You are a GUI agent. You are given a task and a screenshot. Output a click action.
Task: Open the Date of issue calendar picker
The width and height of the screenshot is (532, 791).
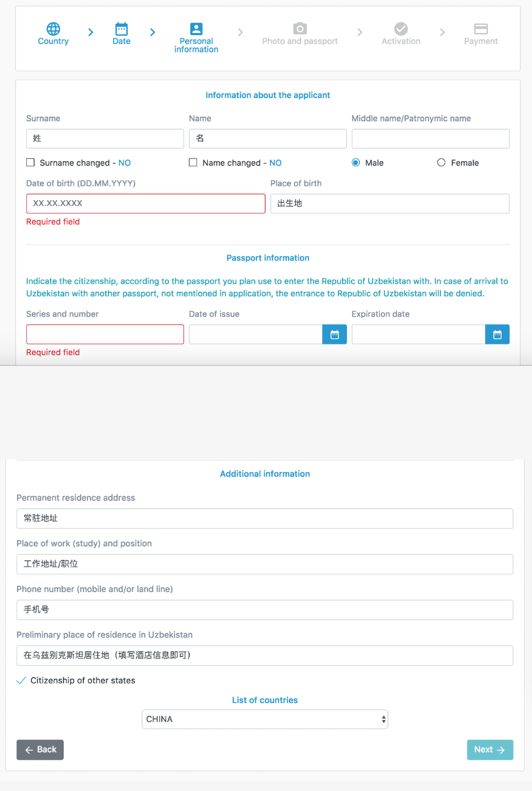[x=335, y=334]
